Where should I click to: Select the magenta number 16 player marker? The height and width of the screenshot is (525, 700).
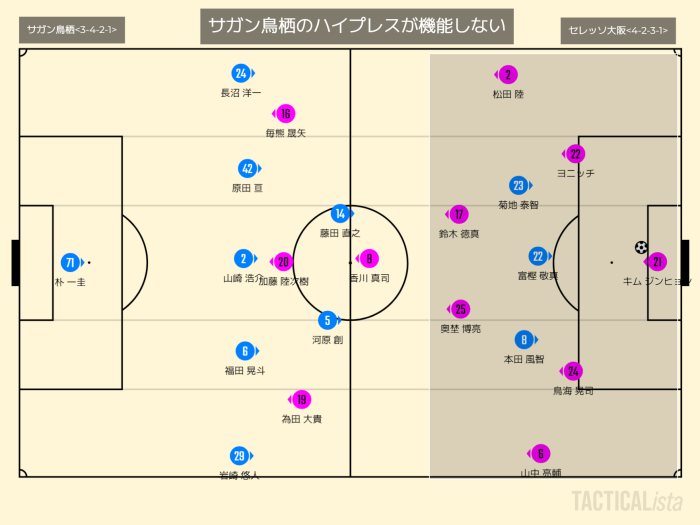pyautogui.click(x=286, y=114)
